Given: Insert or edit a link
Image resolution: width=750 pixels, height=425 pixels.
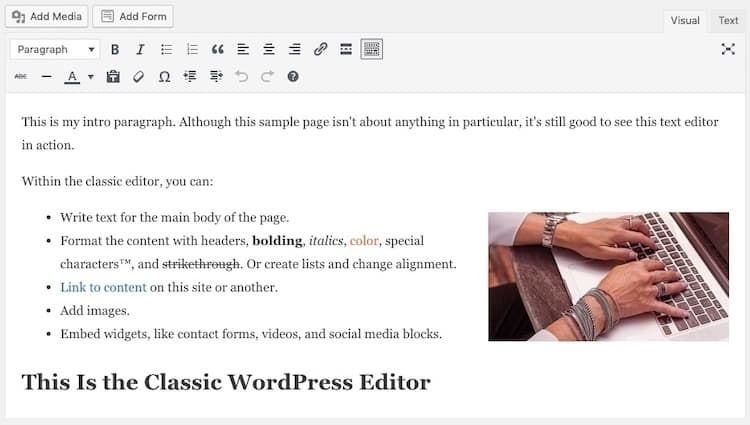Looking at the screenshot, I should click(320, 49).
